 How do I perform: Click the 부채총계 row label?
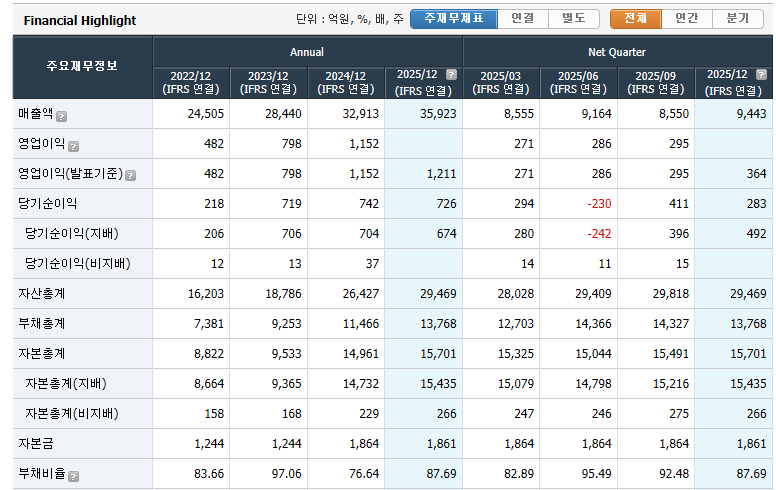(x=42, y=324)
